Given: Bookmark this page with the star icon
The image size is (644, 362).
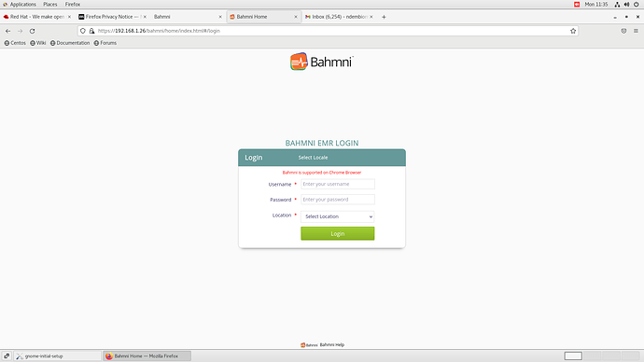Looking at the screenshot, I should click(573, 31).
